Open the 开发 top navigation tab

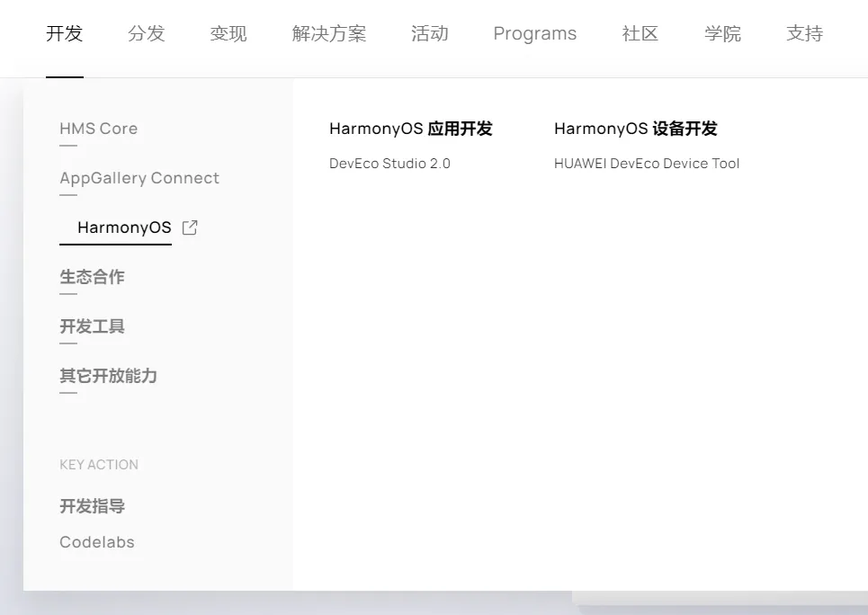[x=64, y=33]
